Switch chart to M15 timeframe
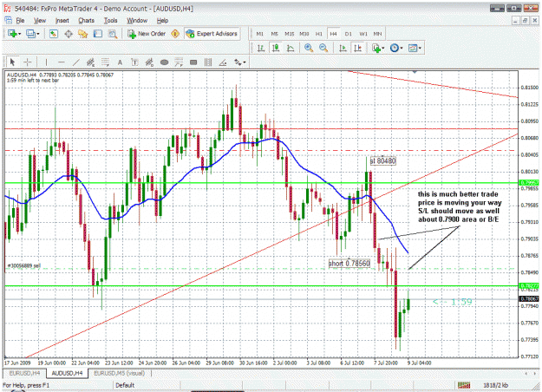 (289, 34)
